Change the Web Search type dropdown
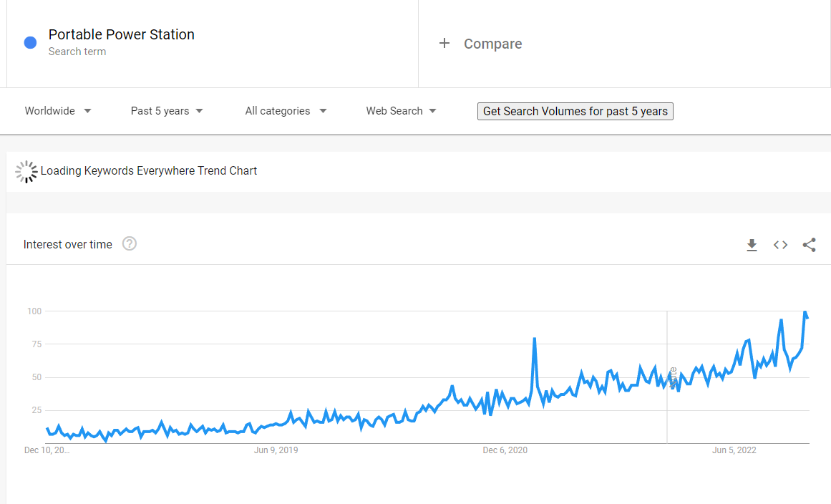The width and height of the screenshot is (831, 504). coord(401,111)
